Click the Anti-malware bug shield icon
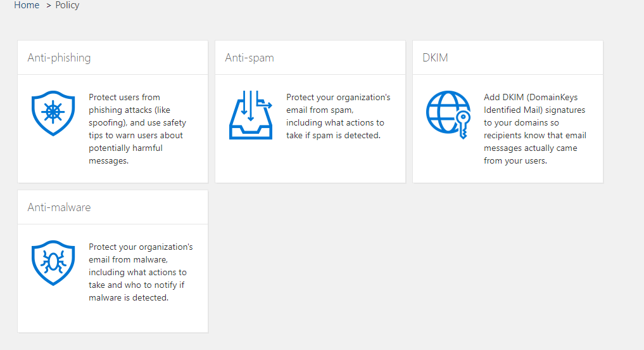 point(53,262)
